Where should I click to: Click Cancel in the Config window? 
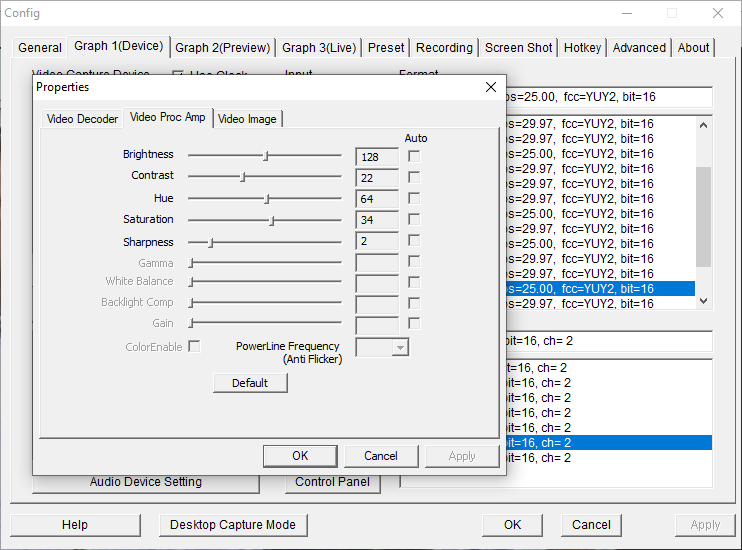(x=591, y=525)
